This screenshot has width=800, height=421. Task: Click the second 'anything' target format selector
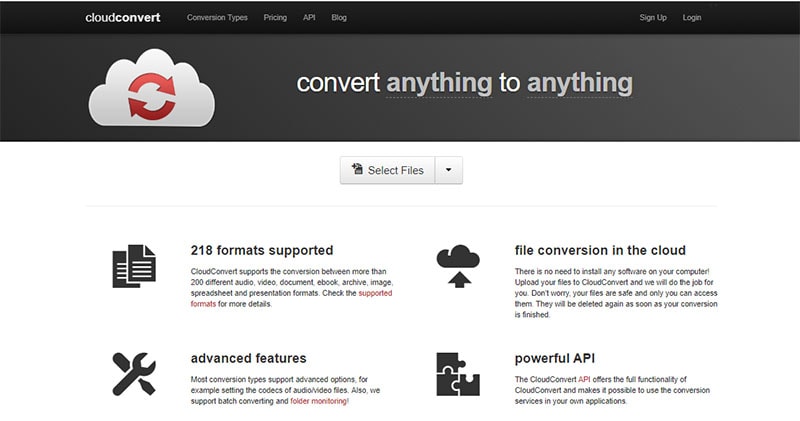(580, 83)
